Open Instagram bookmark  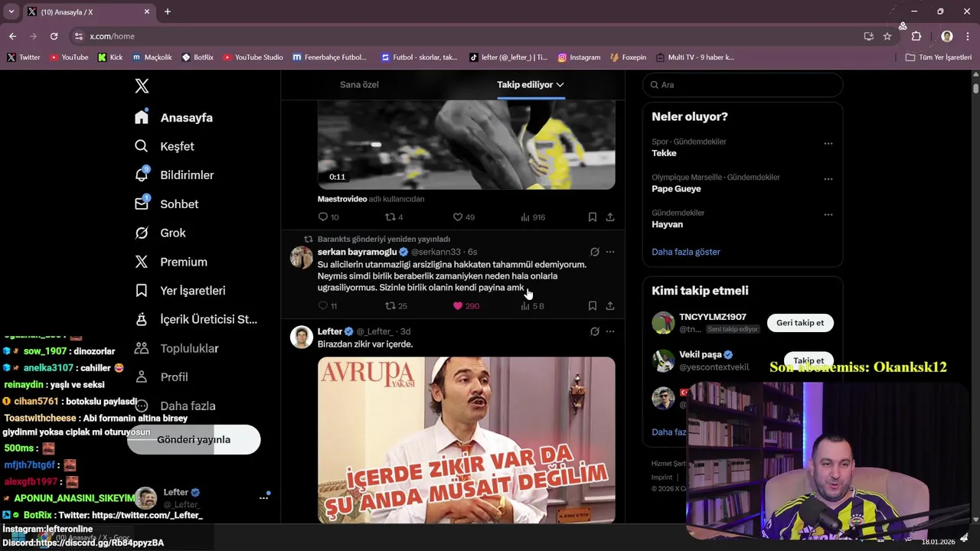579,57
